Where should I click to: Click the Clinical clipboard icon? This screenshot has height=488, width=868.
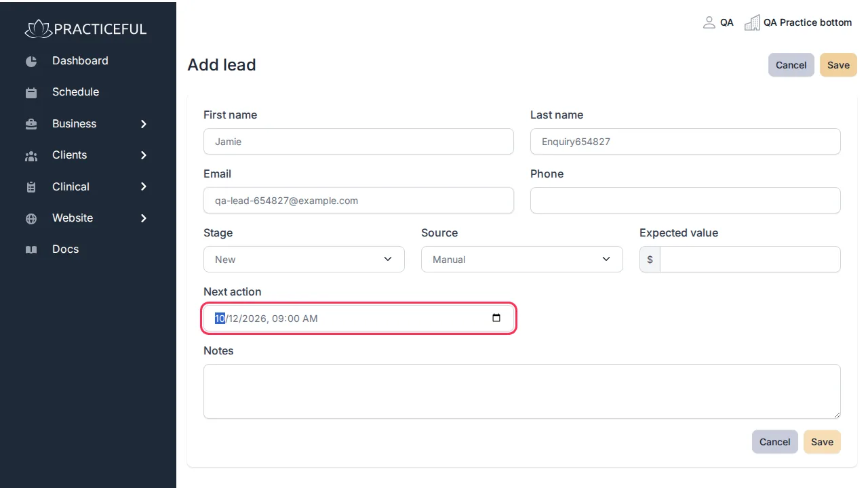click(31, 187)
